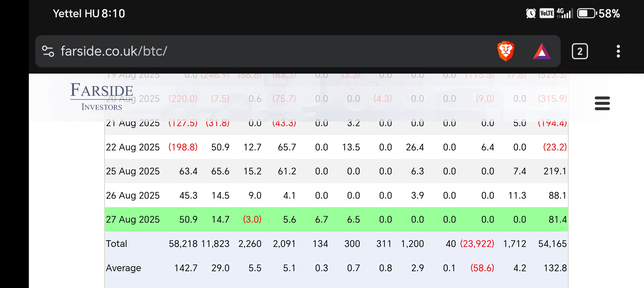Click the 22 Aug 2025 date cell
The image size is (644, 288).
[133, 147]
